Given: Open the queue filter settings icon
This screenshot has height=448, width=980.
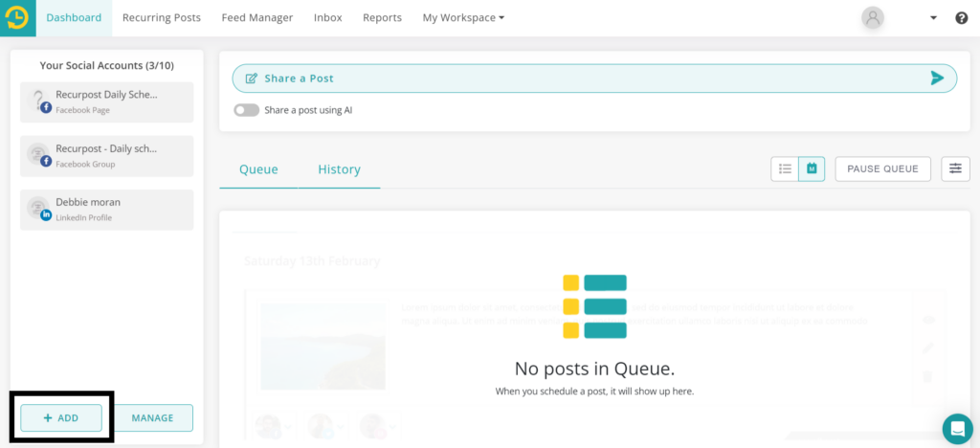Looking at the screenshot, I should click(956, 168).
